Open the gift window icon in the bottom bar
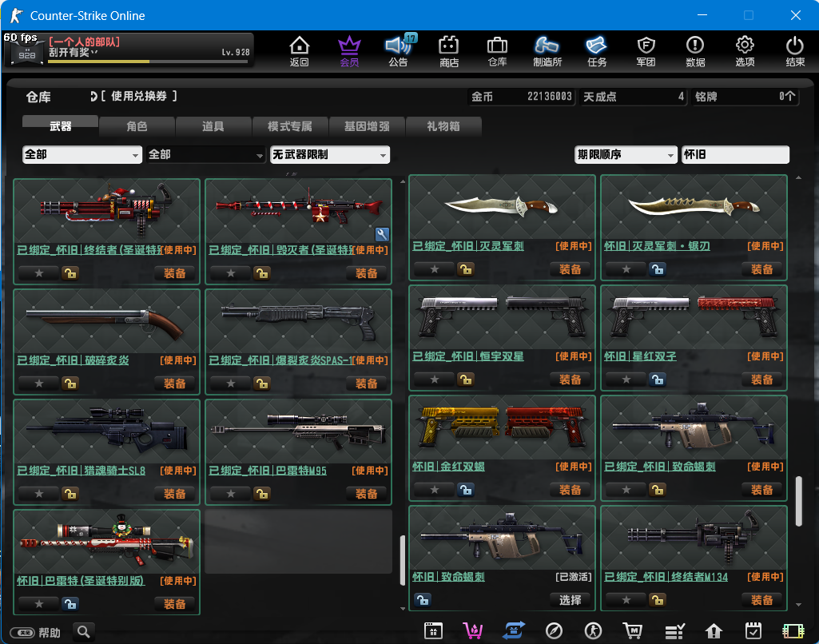 (434, 631)
